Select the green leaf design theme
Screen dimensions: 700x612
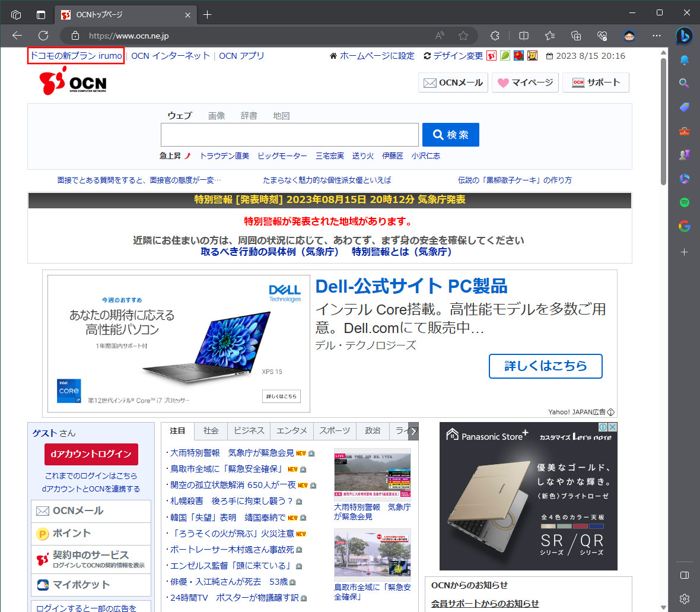505,56
